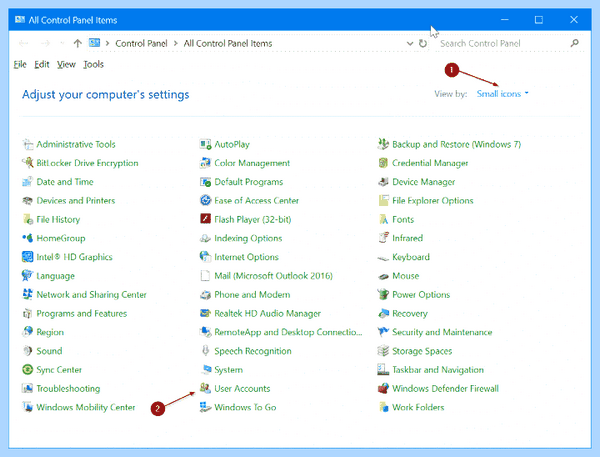
Task: Click the Flash Player red icon
Action: (x=205, y=219)
